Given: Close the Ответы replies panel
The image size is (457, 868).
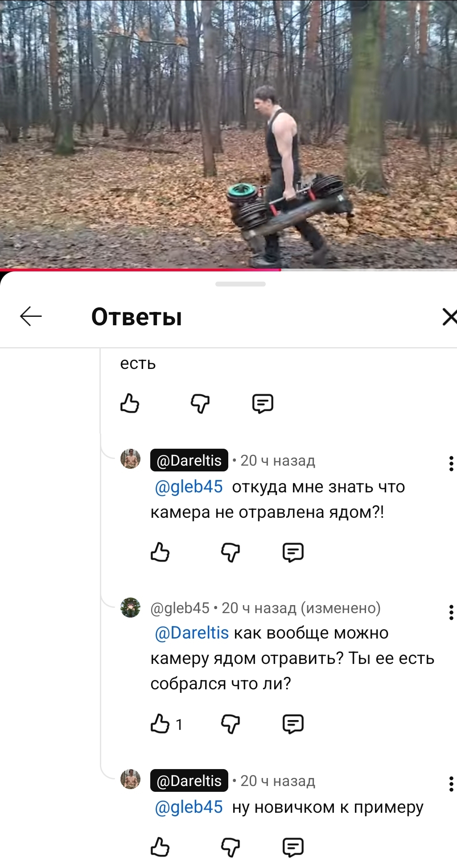Looking at the screenshot, I should (449, 317).
